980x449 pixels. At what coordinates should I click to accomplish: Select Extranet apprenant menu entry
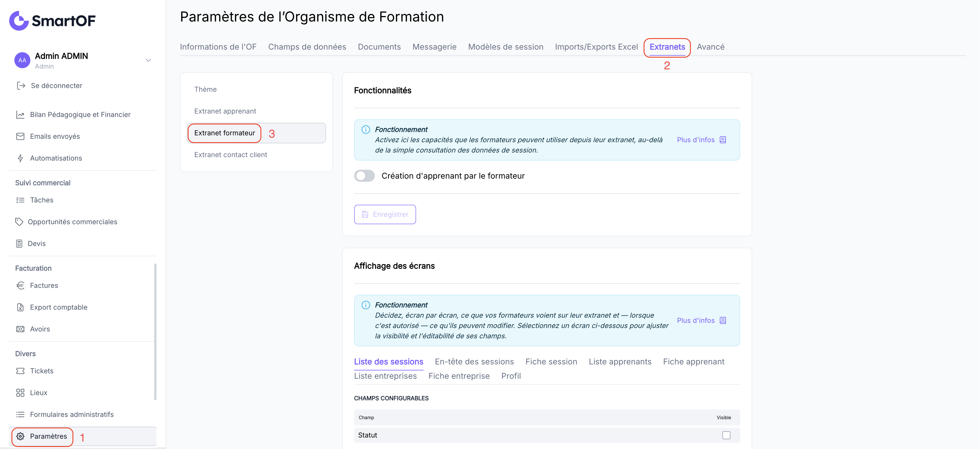pyautogui.click(x=225, y=111)
